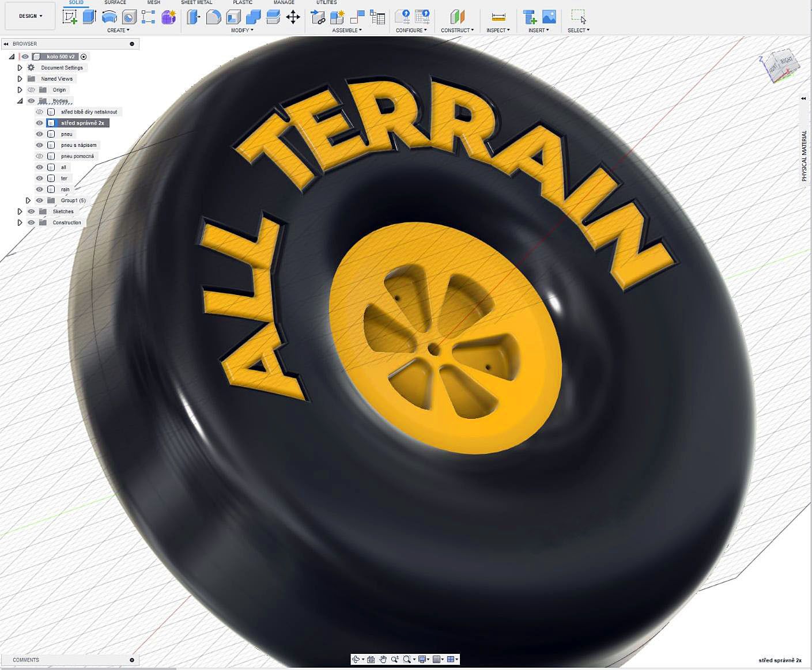Open the DESIGN workspace dropdown

(31, 16)
